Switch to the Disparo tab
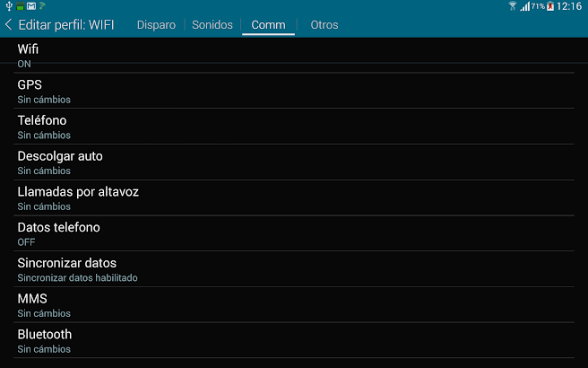Viewport: 588px width, 368px height. pos(156,25)
